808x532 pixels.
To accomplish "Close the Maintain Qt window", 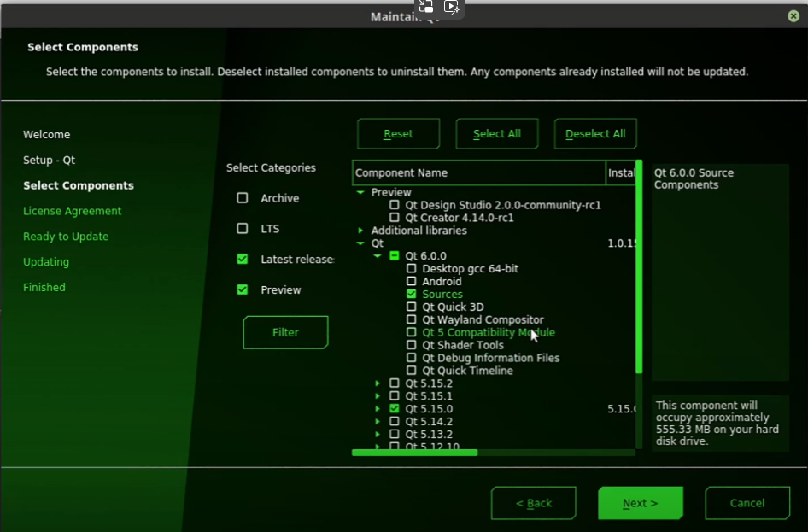I will pos(793,16).
